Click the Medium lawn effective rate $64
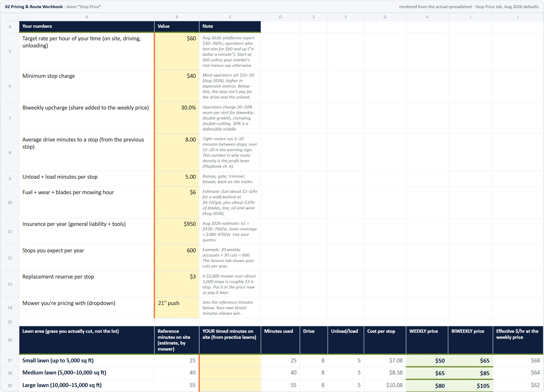Image resolution: width=544 pixels, height=392 pixels. point(518,373)
